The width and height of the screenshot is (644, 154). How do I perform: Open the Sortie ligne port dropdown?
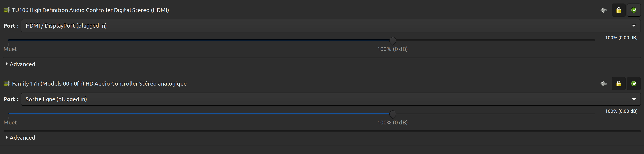tap(331, 99)
